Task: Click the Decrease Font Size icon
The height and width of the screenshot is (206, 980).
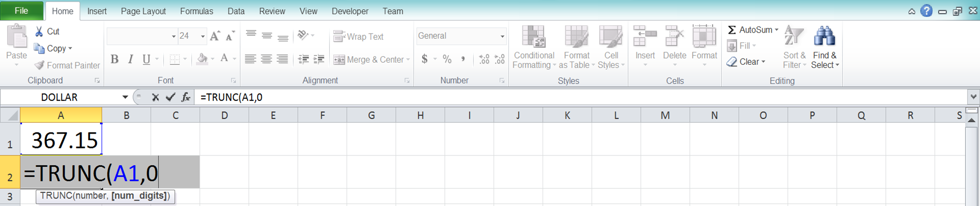Action: coord(230,36)
